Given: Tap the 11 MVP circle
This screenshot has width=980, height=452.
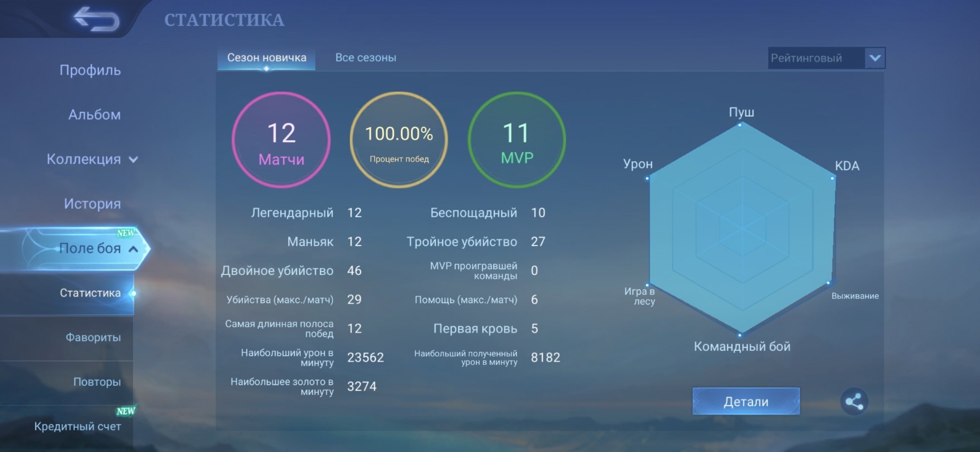Looking at the screenshot, I should pyautogui.click(x=517, y=140).
